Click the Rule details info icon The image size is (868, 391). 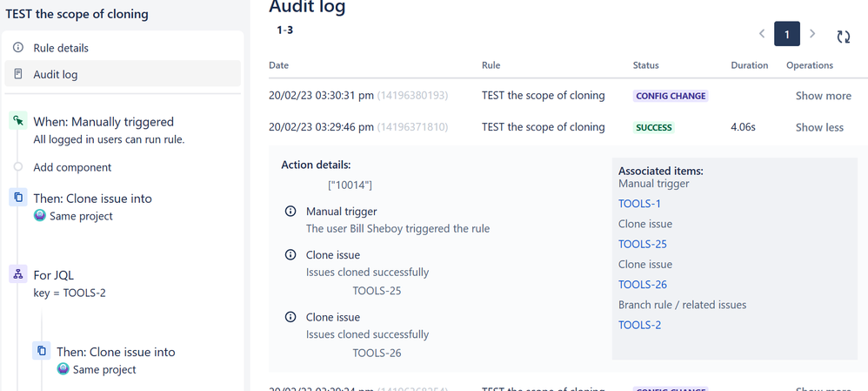(x=18, y=48)
